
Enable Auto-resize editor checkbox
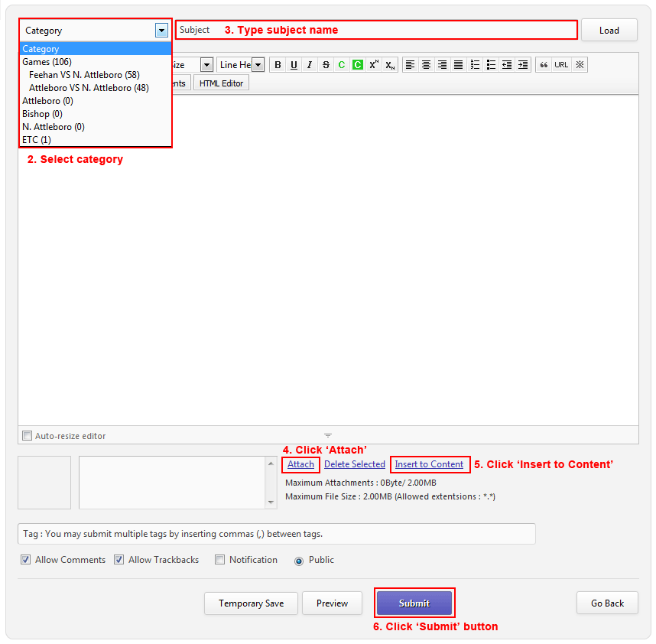pyautogui.click(x=28, y=436)
